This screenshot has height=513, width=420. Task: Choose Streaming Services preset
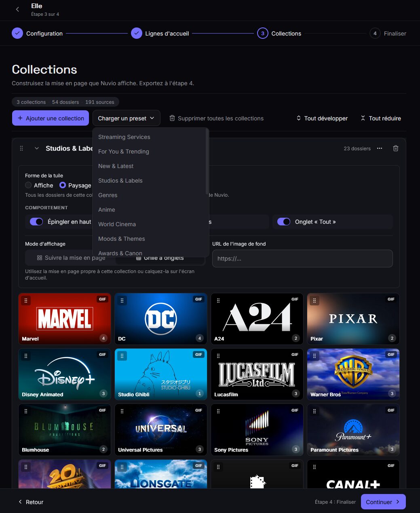[x=150, y=137]
